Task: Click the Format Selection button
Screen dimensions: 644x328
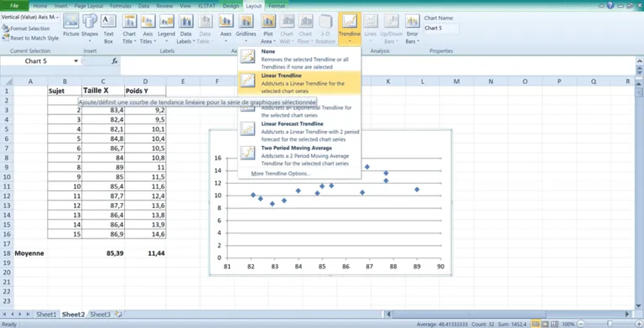Action: pos(26,29)
